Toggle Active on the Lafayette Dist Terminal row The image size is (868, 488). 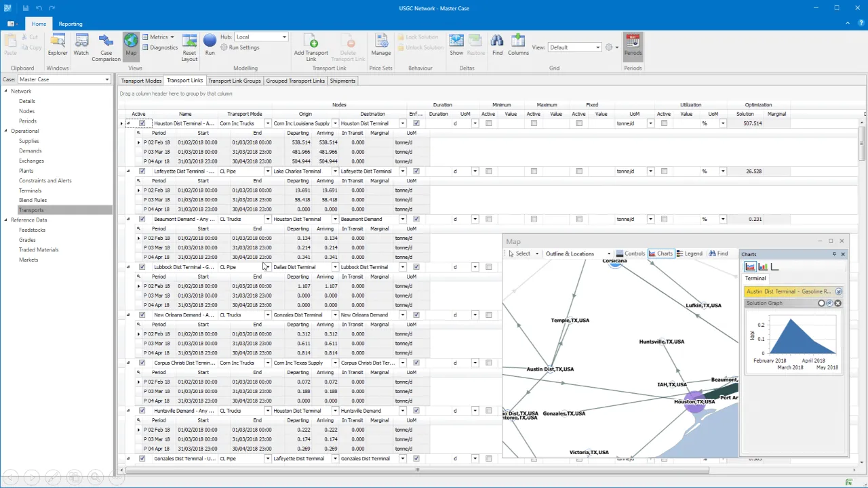tap(142, 171)
